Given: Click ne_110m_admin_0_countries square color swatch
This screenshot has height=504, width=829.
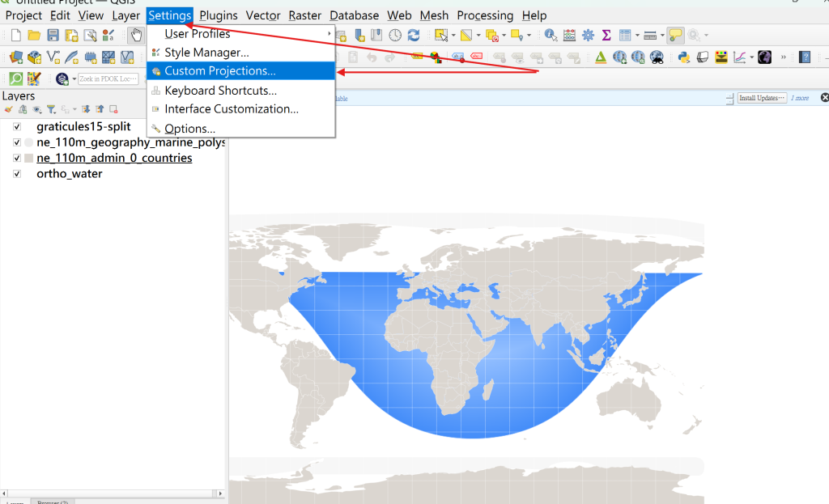Looking at the screenshot, I should click(29, 158).
